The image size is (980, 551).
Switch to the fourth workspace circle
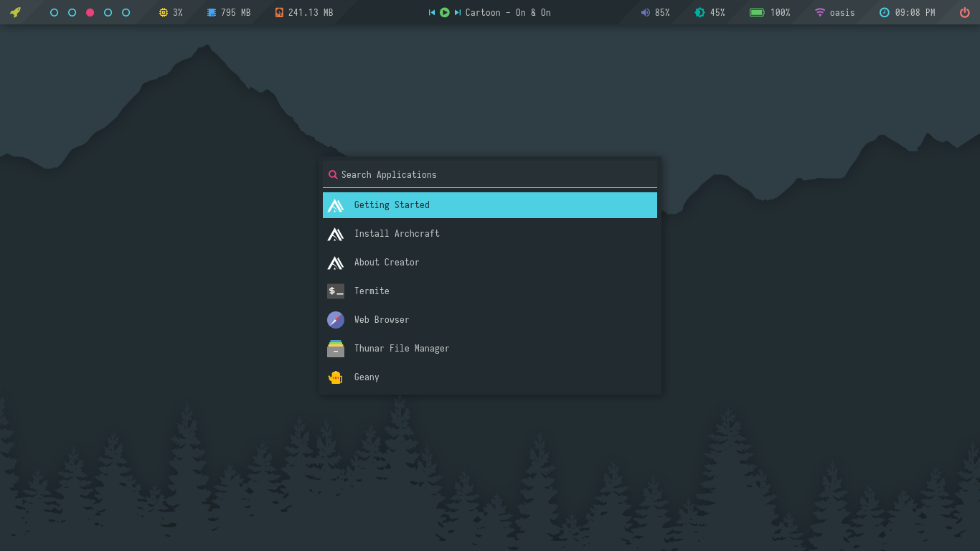[x=108, y=12]
